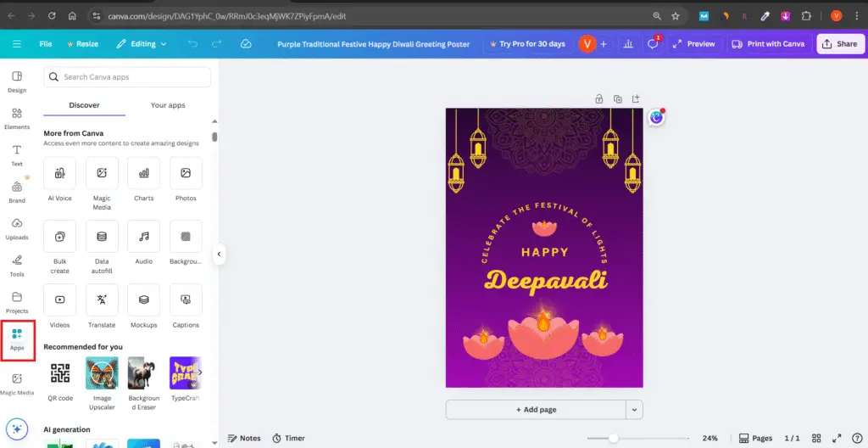Viewport: 868px width, 448px height.
Task: Open the Design sidebar panel
Action: [17, 81]
